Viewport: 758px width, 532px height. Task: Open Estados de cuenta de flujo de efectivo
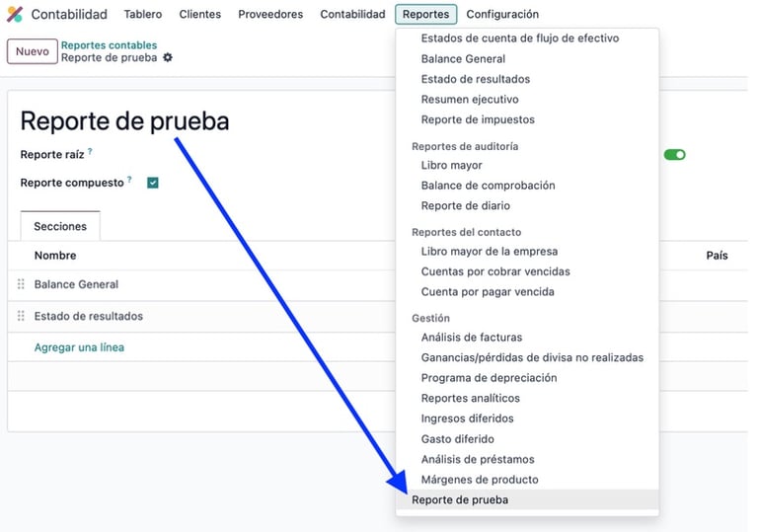(x=520, y=38)
